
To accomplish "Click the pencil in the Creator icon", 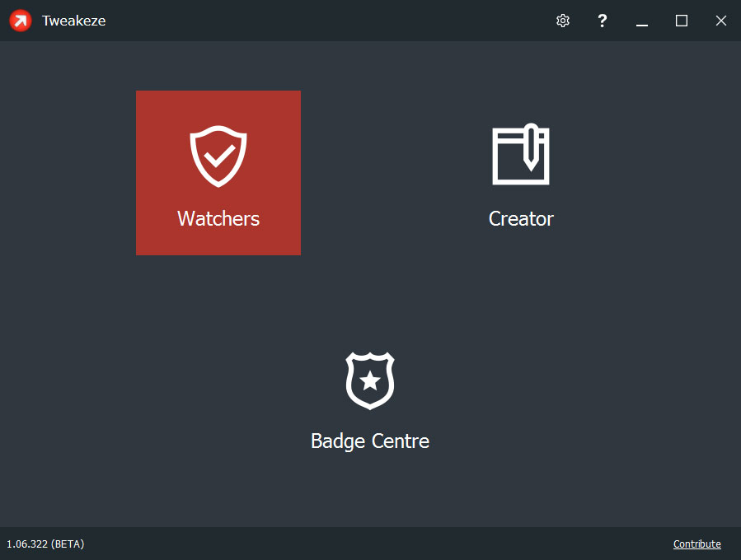I will [x=532, y=148].
